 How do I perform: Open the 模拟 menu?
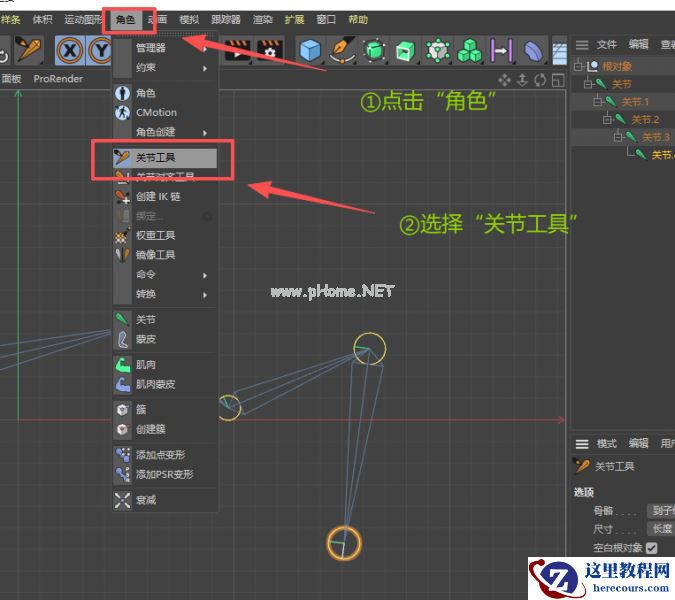[x=189, y=20]
